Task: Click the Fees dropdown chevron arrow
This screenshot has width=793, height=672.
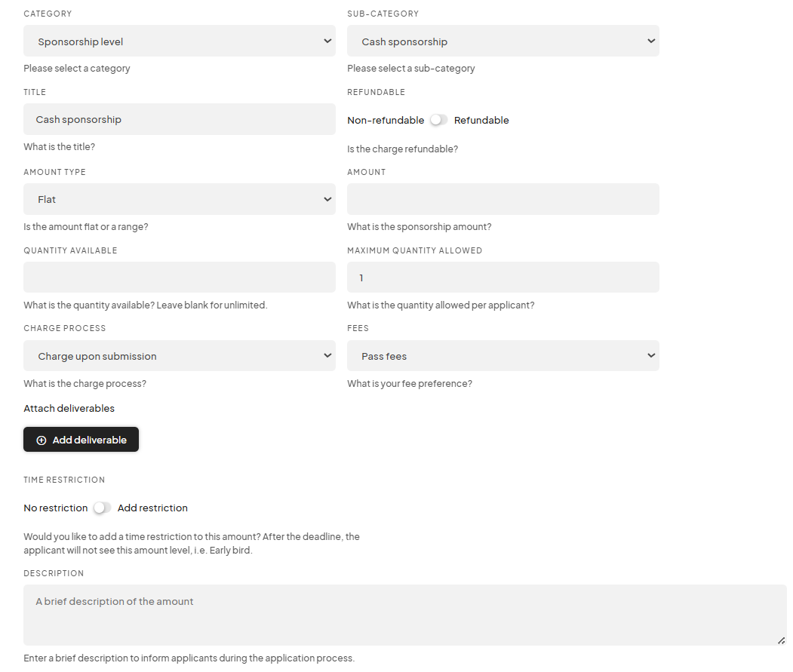Action: (x=651, y=355)
